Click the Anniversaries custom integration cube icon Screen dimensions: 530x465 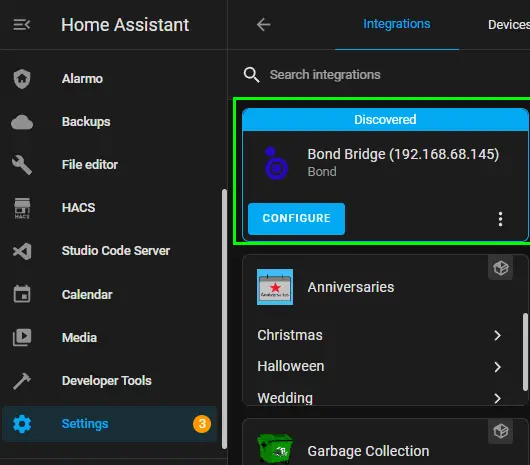[x=500, y=268]
